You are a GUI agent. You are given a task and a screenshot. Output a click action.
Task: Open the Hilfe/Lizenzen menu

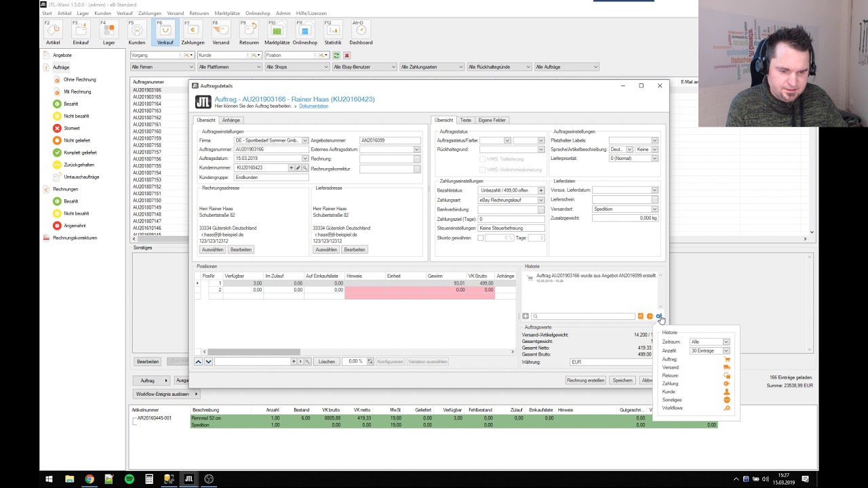[311, 13]
